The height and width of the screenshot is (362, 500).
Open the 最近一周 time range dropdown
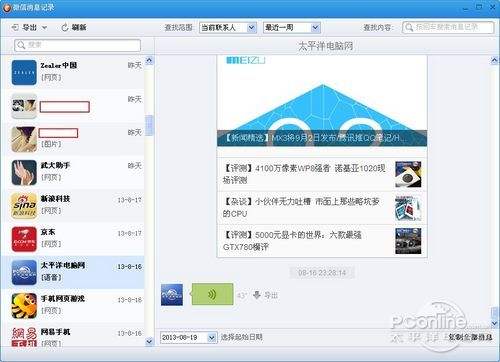[292, 28]
